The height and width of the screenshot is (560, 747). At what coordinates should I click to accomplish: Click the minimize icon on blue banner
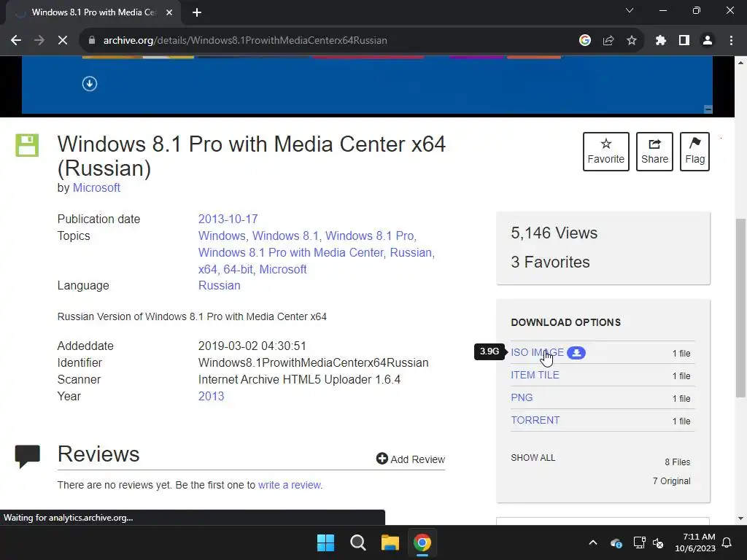[x=708, y=109]
